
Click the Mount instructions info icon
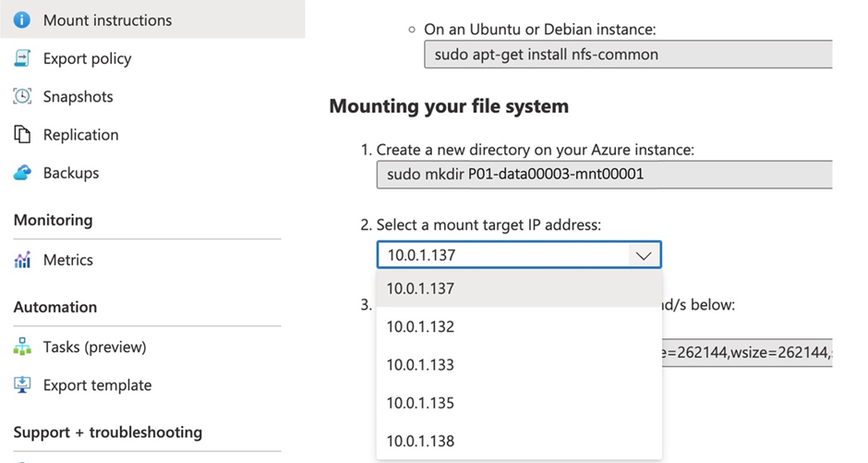pos(23,19)
